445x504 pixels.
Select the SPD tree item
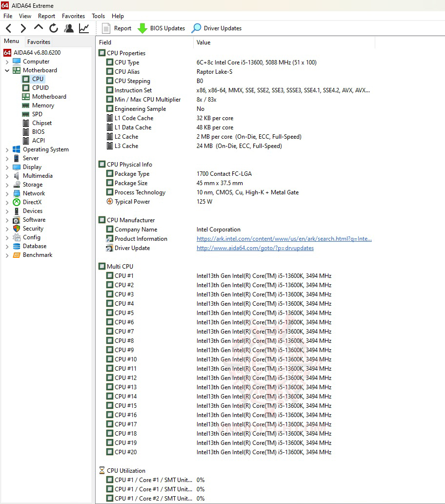pos(32,114)
